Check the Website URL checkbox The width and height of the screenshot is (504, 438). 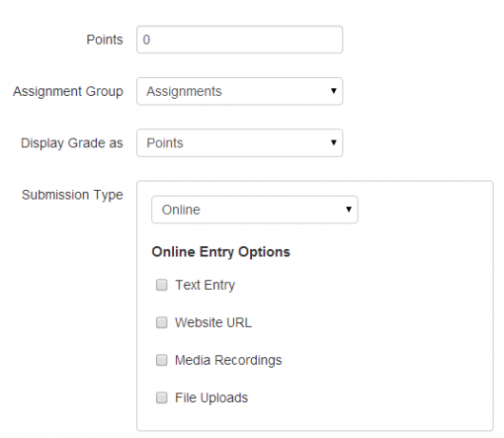click(x=161, y=322)
